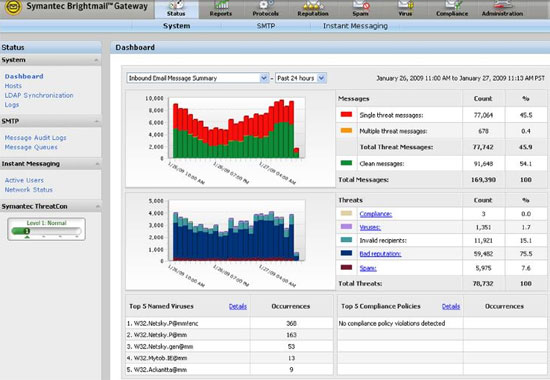The image size is (550, 380).
Task: Open Details for Top 5 Named Viruses
Action: coord(238,306)
